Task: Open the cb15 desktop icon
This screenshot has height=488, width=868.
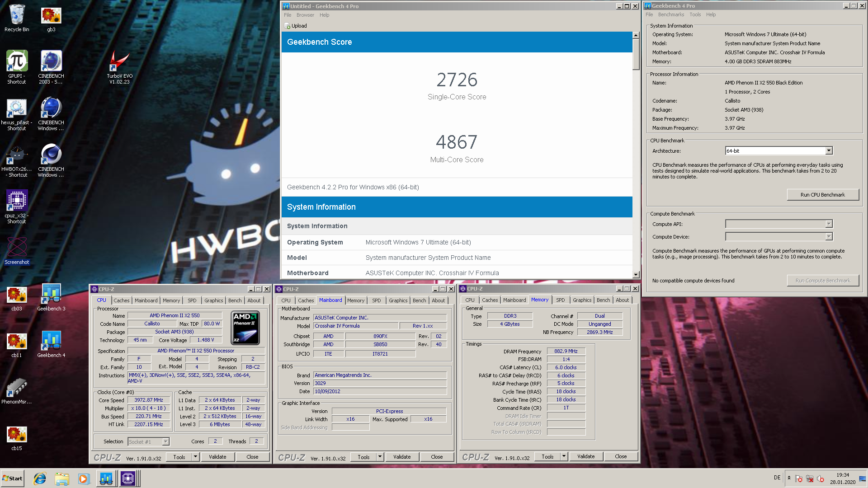Action: (17, 438)
